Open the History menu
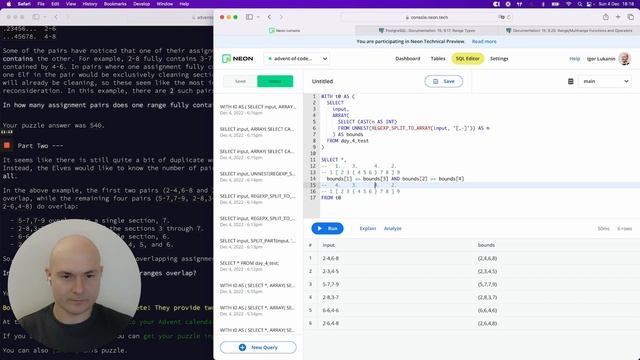Viewport: 640px width, 360px height. tap(90, 4)
